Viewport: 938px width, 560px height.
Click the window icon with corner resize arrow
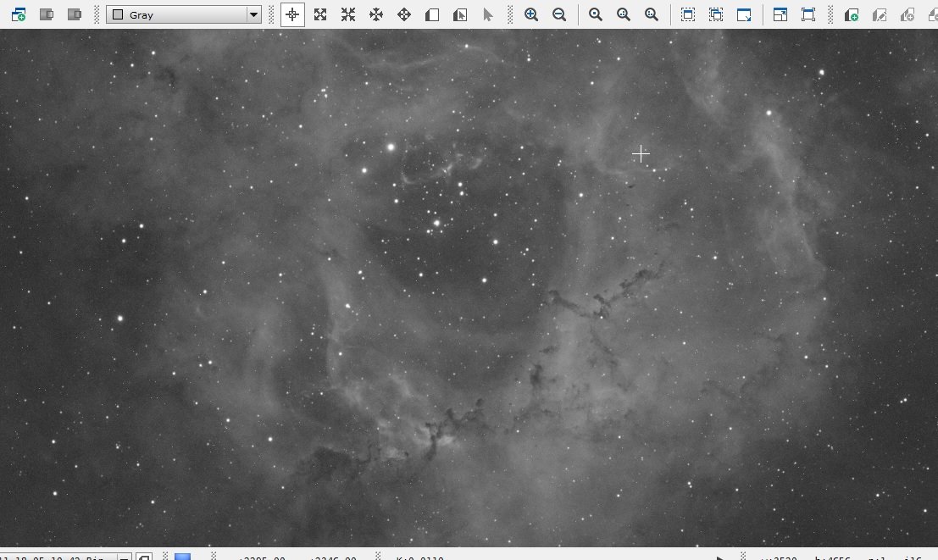tap(744, 14)
